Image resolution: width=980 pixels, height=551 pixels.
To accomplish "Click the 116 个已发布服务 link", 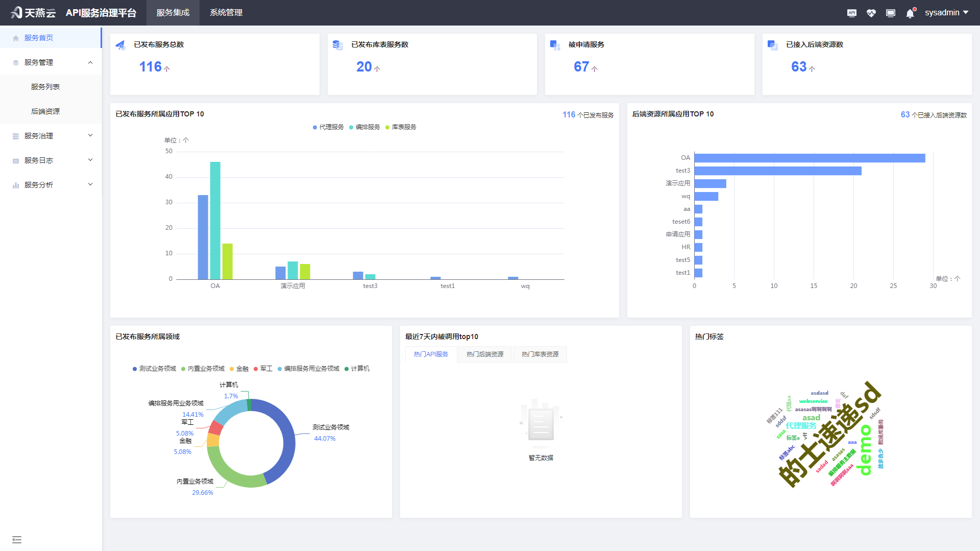I will 587,114.
